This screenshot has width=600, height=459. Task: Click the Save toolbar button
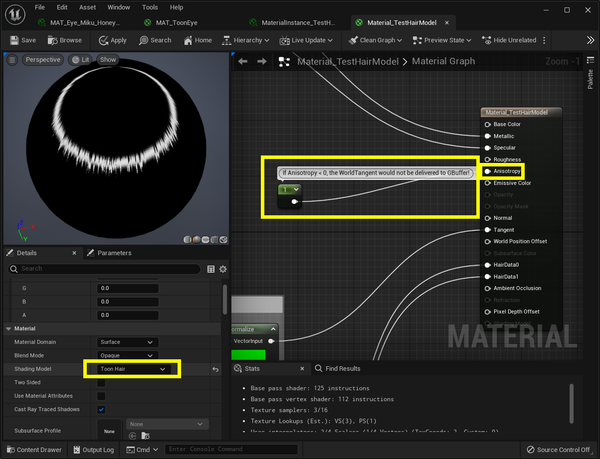[x=22, y=40]
